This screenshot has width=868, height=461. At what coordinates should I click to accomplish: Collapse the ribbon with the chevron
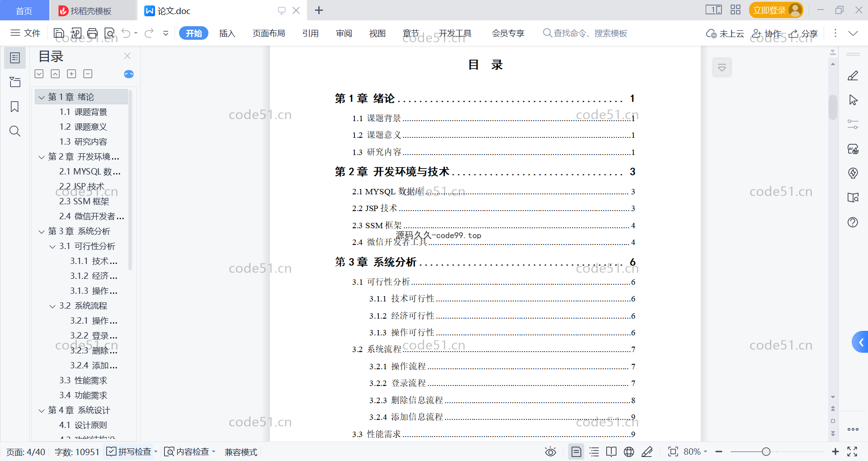coord(853,33)
